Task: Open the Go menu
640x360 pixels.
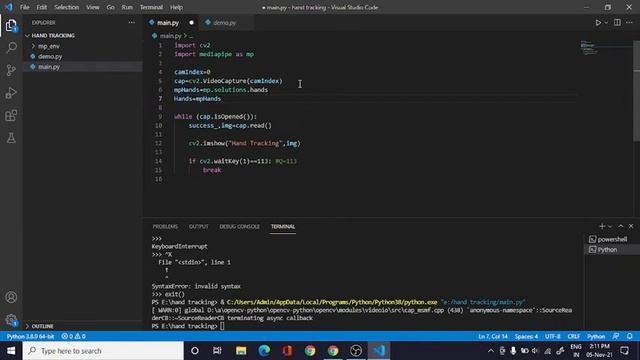Action: pyautogui.click(x=110, y=7)
